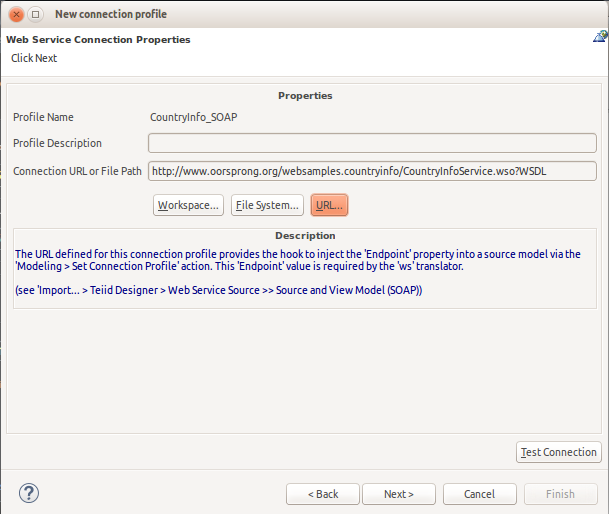Click the Properties group heading
Image resolution: width=609 pixels, height=514 pixels.
click(305, 96)
